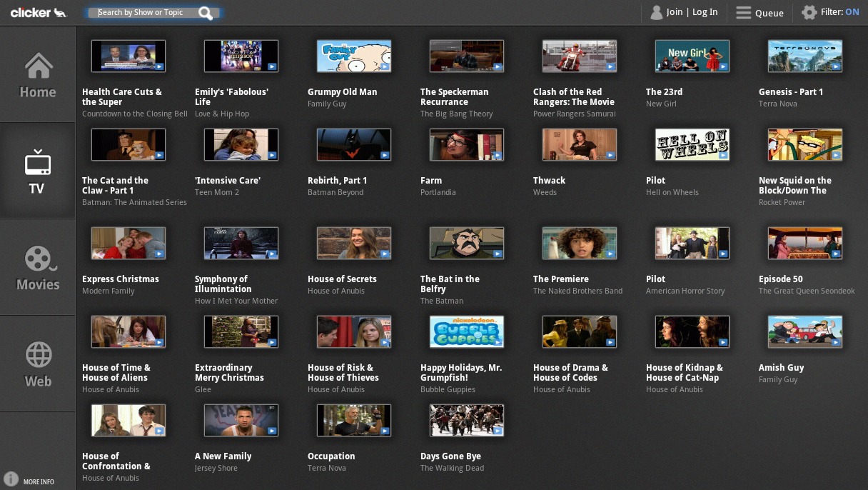
Task: Click the 'Batman Beyond' show name
Action: [335, 193]
